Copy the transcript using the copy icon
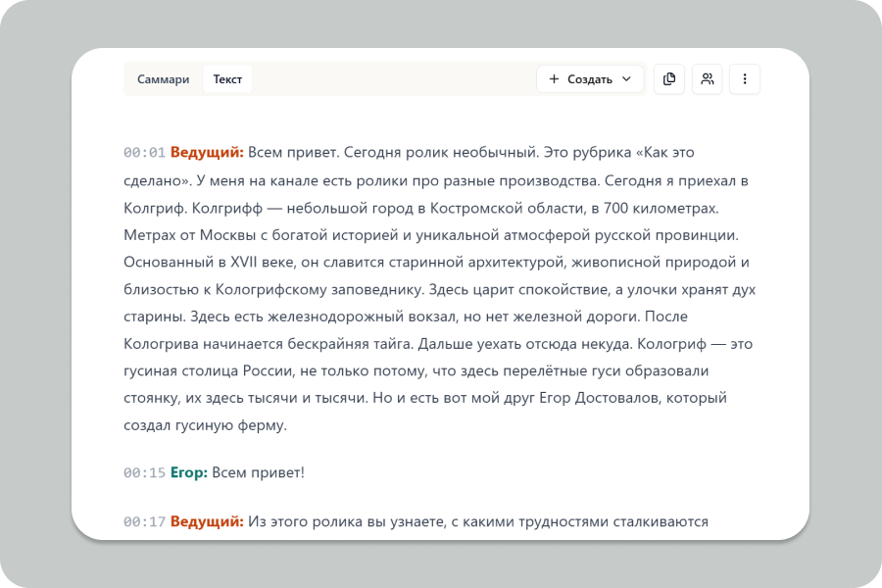Viewport: 882px width, 588px height. tap(669, 79)
